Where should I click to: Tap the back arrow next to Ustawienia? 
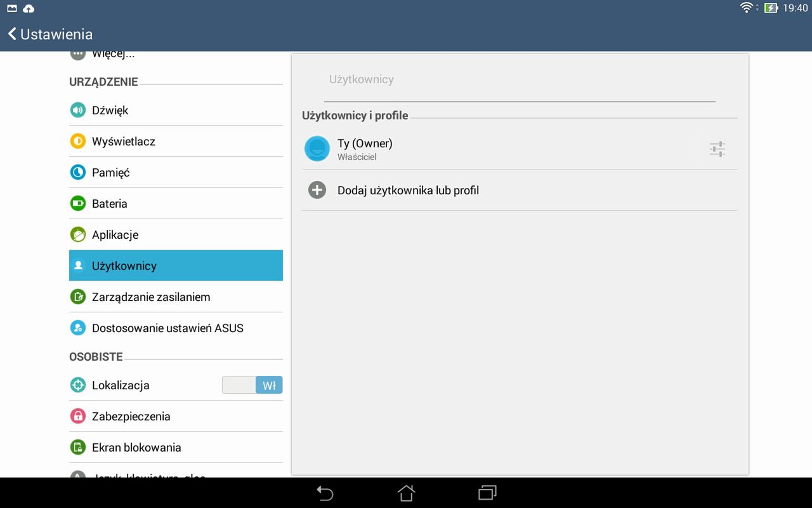(x=12, y=34)
